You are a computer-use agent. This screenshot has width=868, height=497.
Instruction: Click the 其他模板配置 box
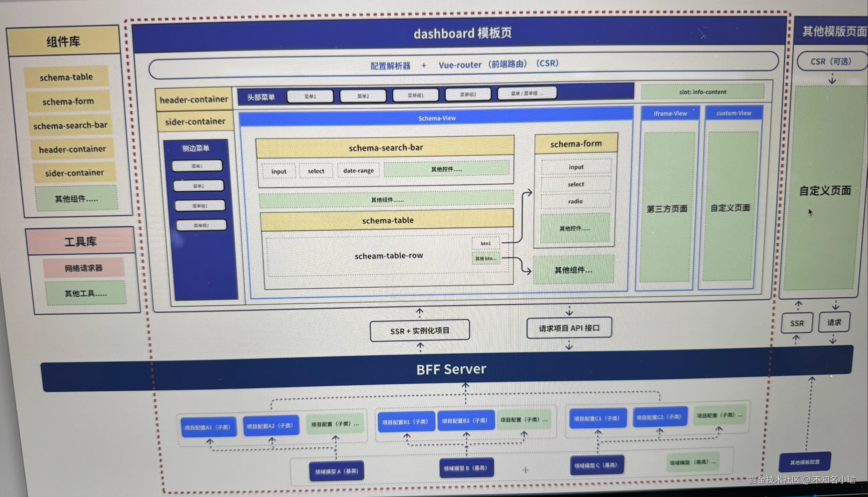[x=804, y=462]
